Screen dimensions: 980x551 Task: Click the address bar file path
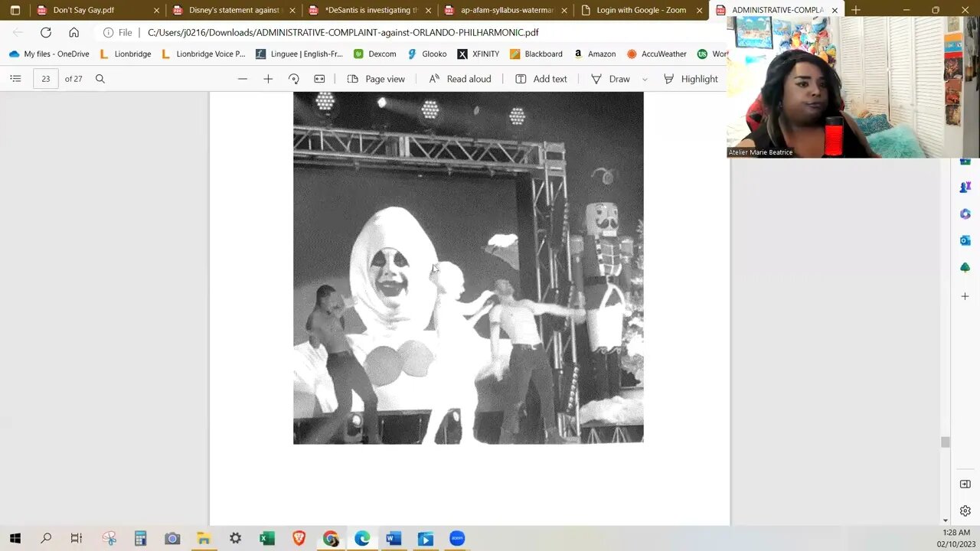pos(343,33)
